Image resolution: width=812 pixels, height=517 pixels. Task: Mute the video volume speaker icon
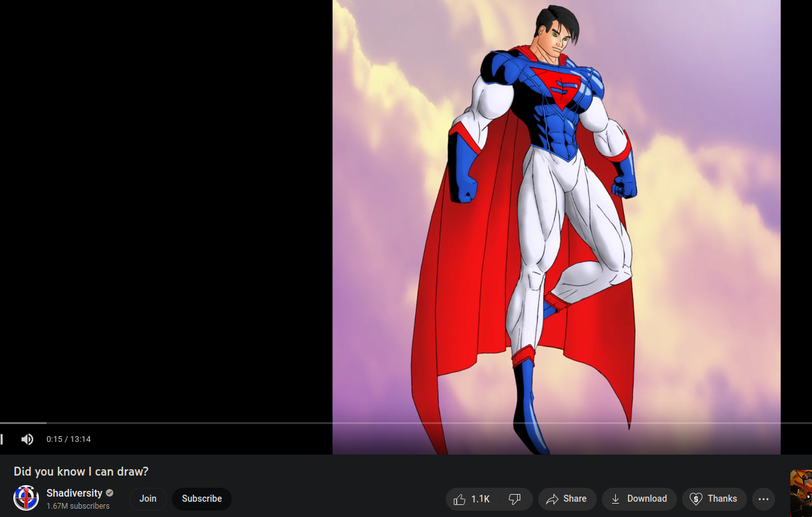tap(27, 439)
